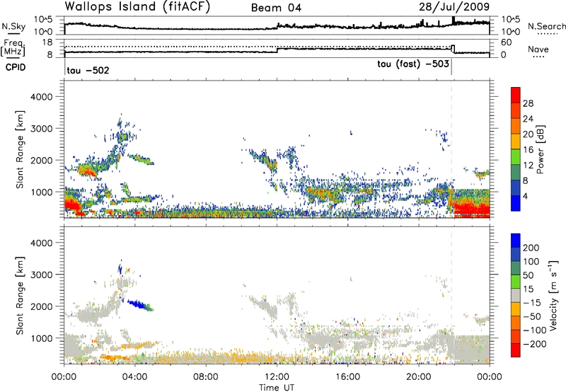Click the '-100' velocity colorbar label
The height and width of the screenshot is (392, 566).
pos(535,330)
